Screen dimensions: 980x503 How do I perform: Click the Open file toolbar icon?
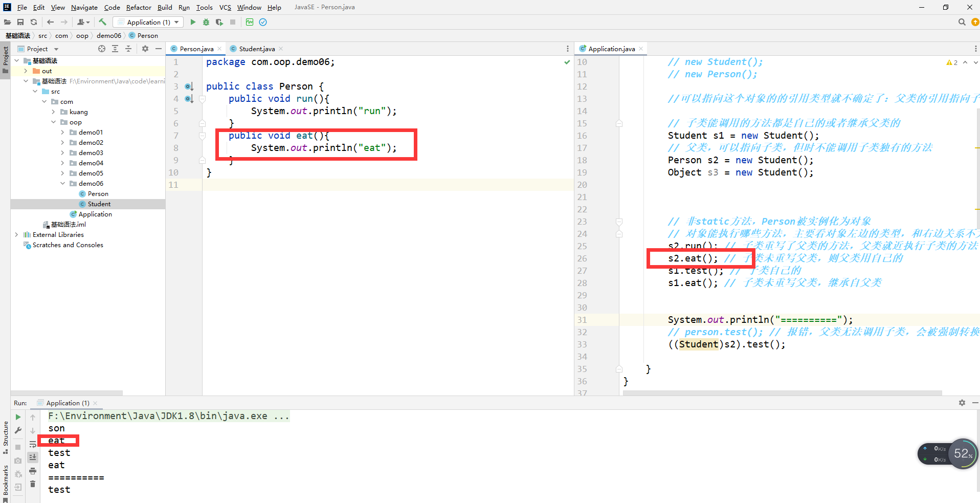click(7, 22)
